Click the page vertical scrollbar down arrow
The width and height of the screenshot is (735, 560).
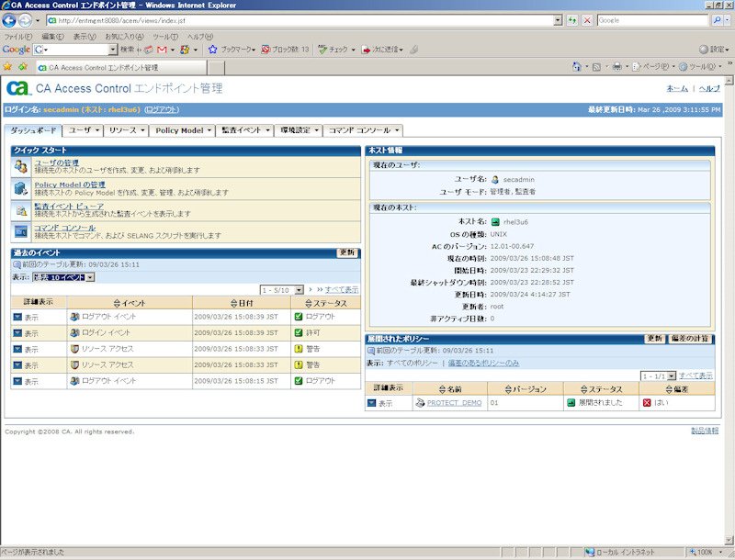tap(729, 540)
